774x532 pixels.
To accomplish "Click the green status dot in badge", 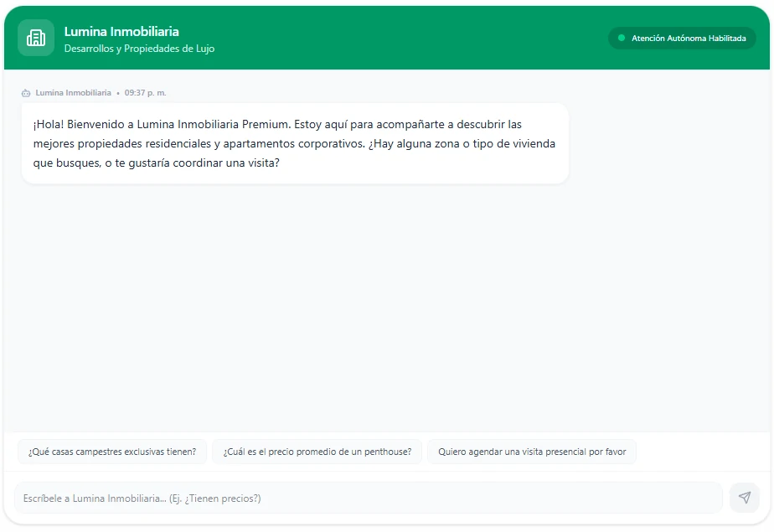I will click(x=622, y=38).
